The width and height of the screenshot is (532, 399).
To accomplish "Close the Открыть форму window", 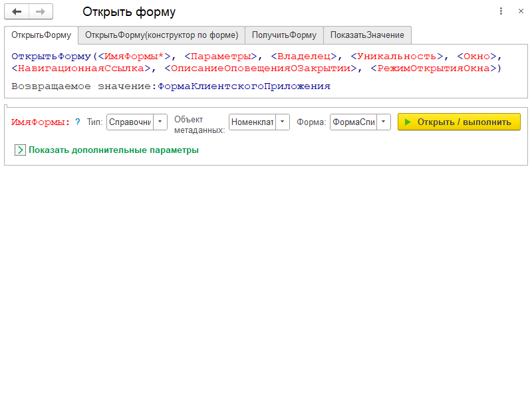I will coord(521,11).
